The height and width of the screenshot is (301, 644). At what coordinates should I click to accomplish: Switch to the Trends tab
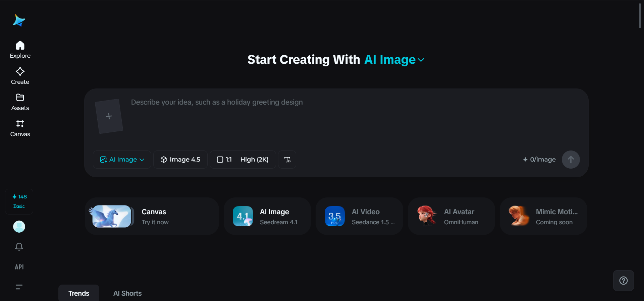(x=79, y=293)
